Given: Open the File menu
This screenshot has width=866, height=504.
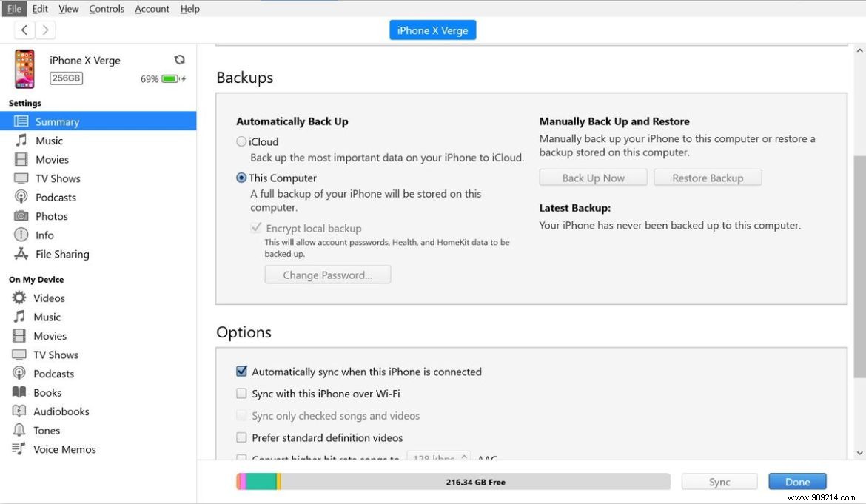Looking at the screenshot, I should 13,8.
